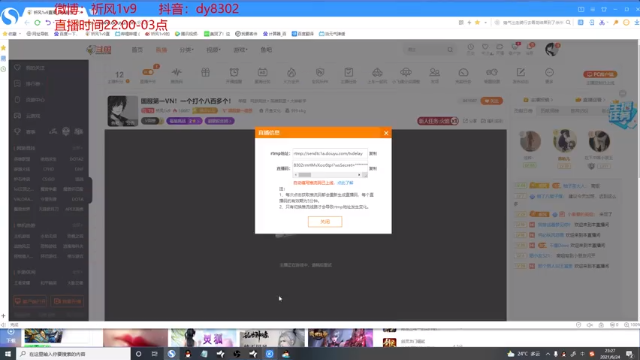Open the rankings item in left sidebar
640x360 pixels.
[x=29, y=84]
